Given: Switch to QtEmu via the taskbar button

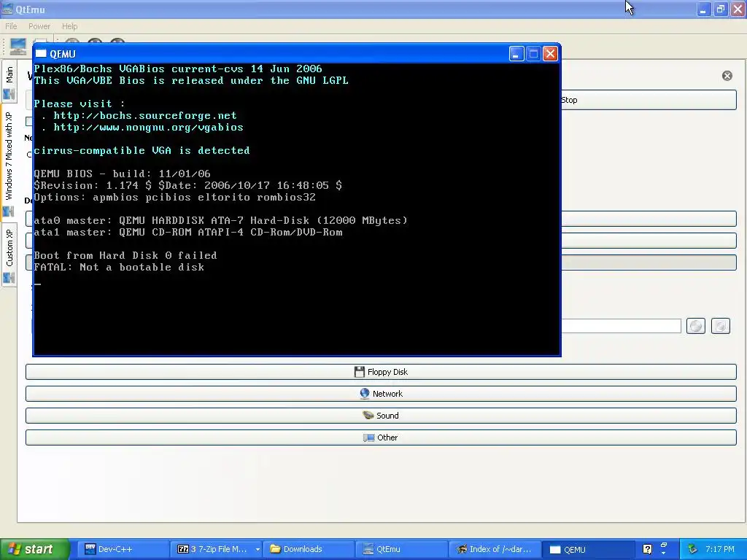Looking at the screenshot, I should tap(401, 549).
